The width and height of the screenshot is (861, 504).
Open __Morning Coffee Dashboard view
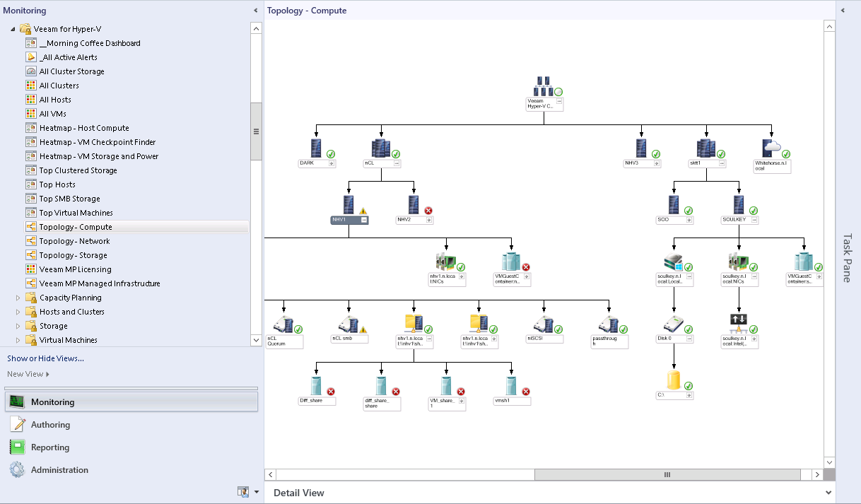click(90, 43)
